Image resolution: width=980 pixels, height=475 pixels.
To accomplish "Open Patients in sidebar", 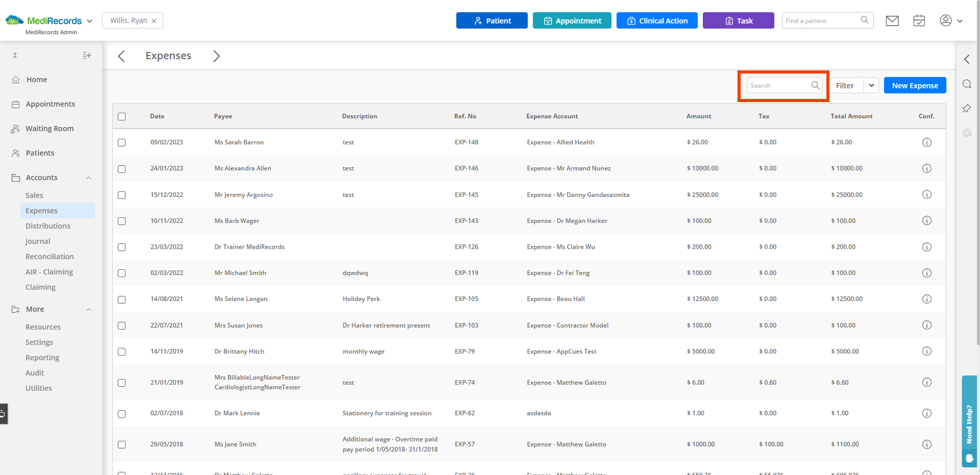I will [40, 153].
